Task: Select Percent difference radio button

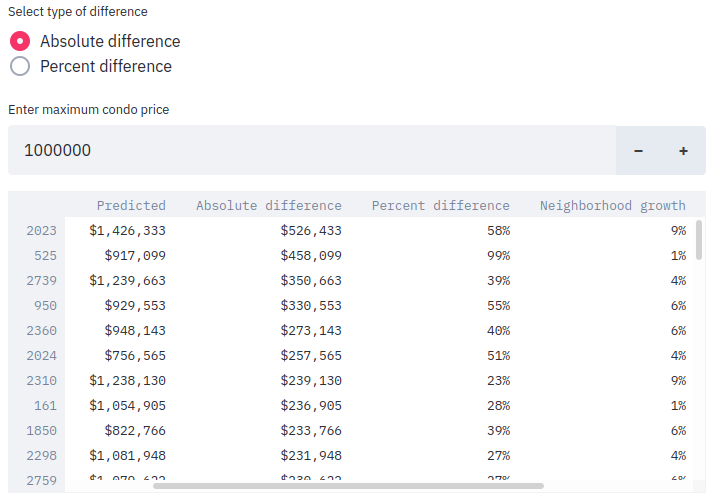Action: click(x=20, y=66)
